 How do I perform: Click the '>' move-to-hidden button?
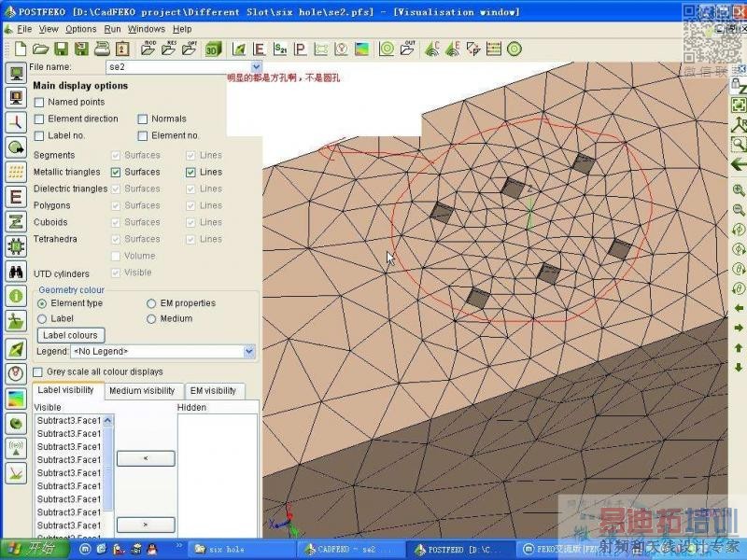(x=146, y=525)
